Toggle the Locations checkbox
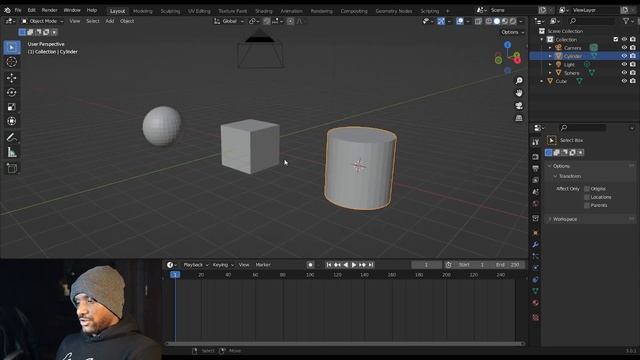Screen dimensions: 640x360 point(587,197)
